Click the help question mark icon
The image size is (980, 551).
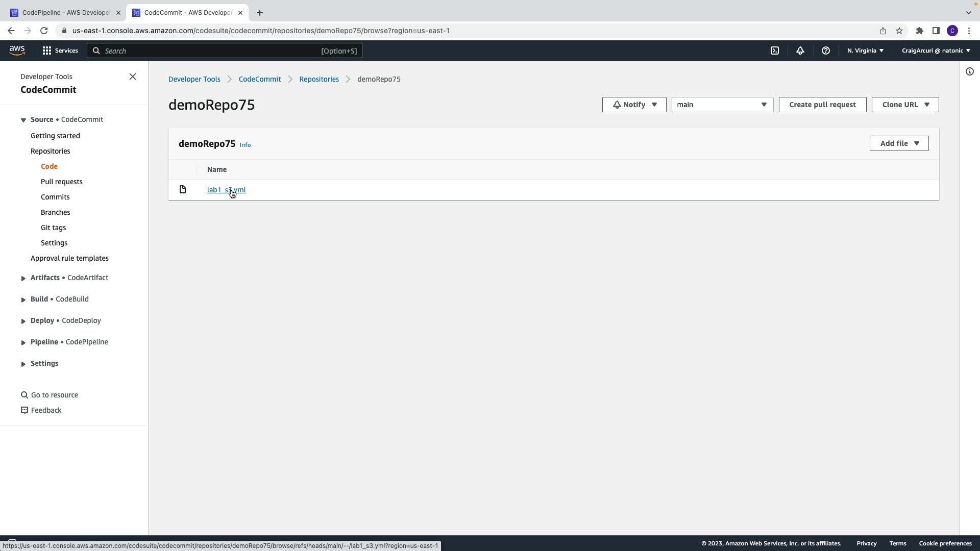point(825,51)
